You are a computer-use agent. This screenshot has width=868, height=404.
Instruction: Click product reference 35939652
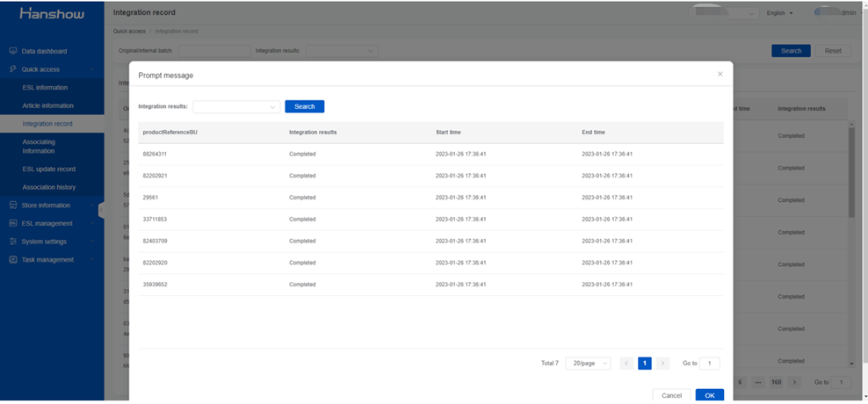tap(155, 285)
